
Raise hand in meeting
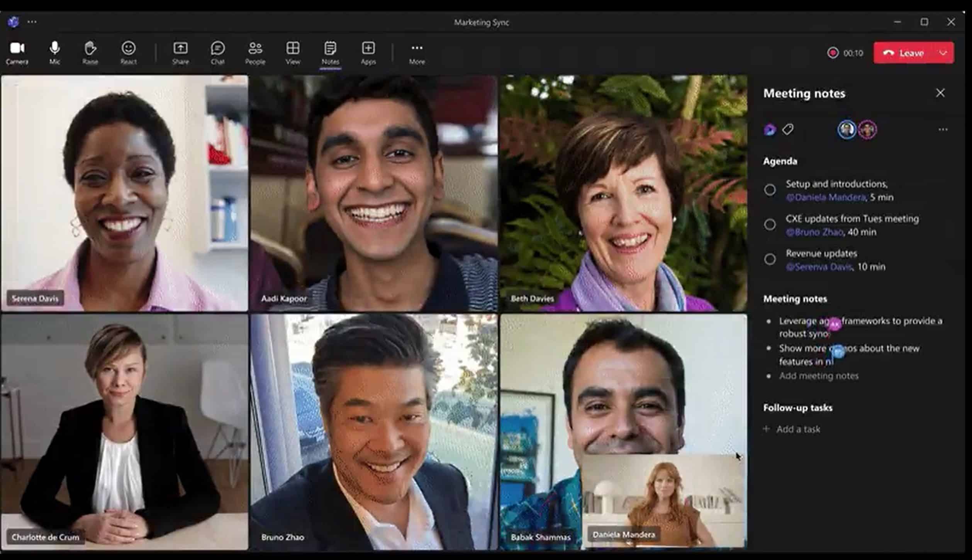click(x=90, y=52)
